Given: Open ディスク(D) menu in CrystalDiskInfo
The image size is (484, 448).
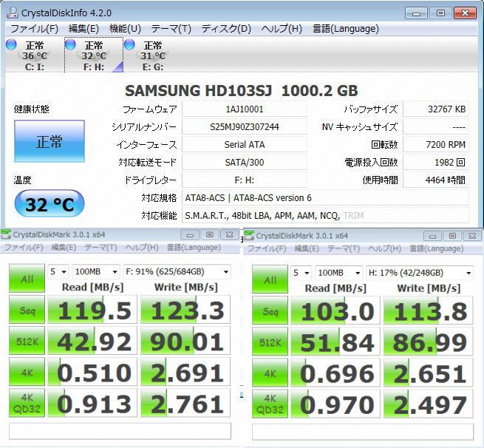Looking at the screenshot, I should click(226, 29).
